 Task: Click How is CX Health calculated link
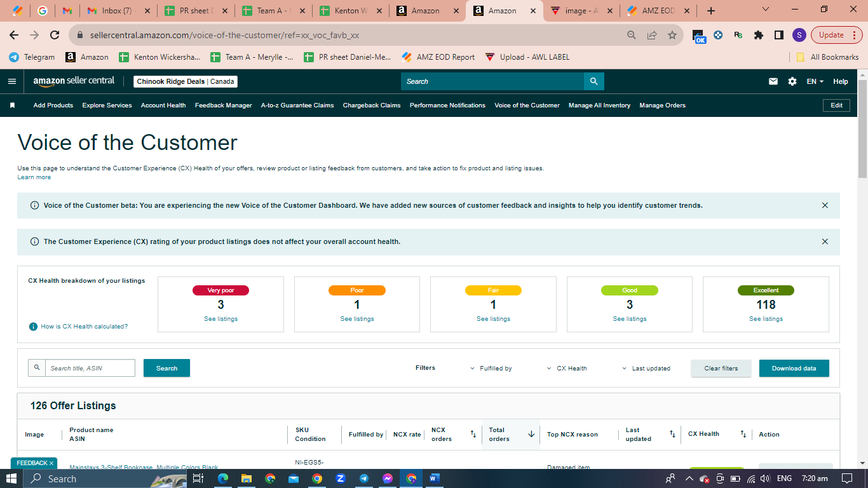[85, 327]
